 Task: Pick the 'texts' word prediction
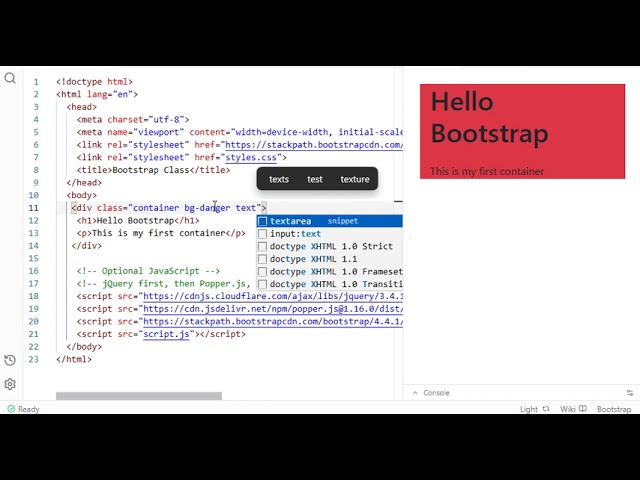pyautogui.click(x=279, y=179)
